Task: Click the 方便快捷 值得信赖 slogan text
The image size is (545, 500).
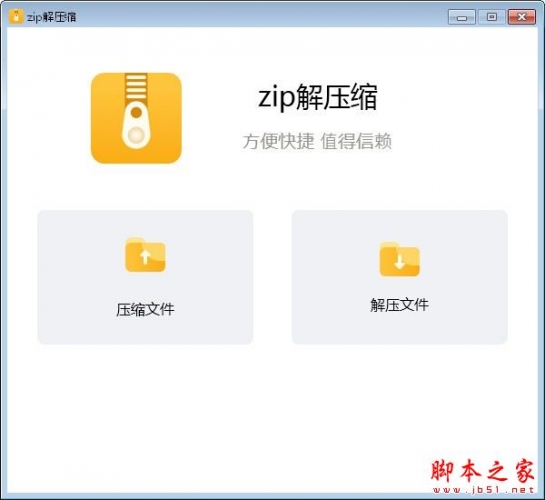Action: [317, 141]
